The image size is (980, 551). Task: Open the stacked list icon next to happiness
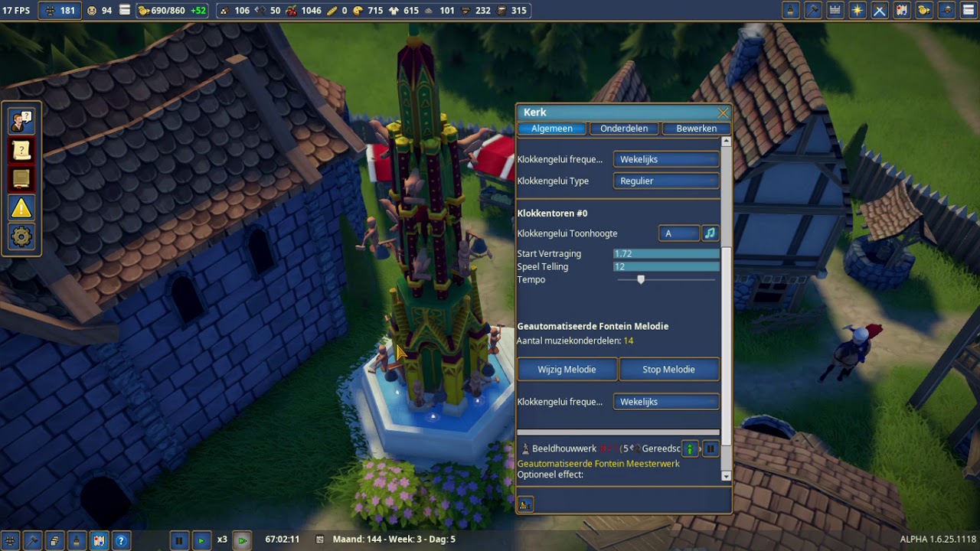[x=125, y=11]
